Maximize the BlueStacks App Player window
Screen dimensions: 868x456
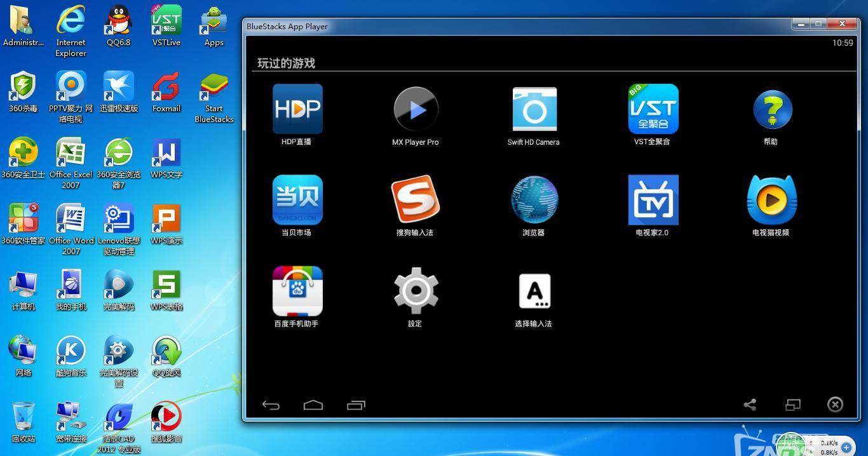tap(818, 23)
